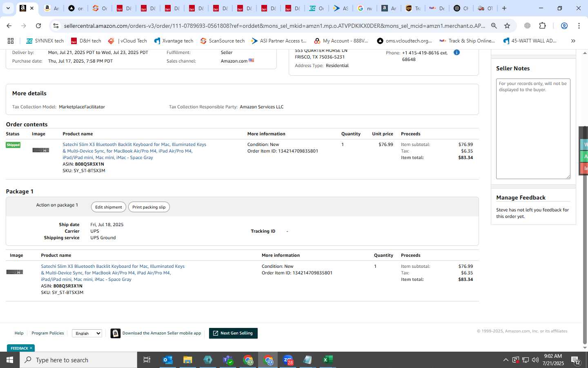The image size is (588, 368).
Task: Open the Chrome profile avatar icon
Action: point(564,26)
